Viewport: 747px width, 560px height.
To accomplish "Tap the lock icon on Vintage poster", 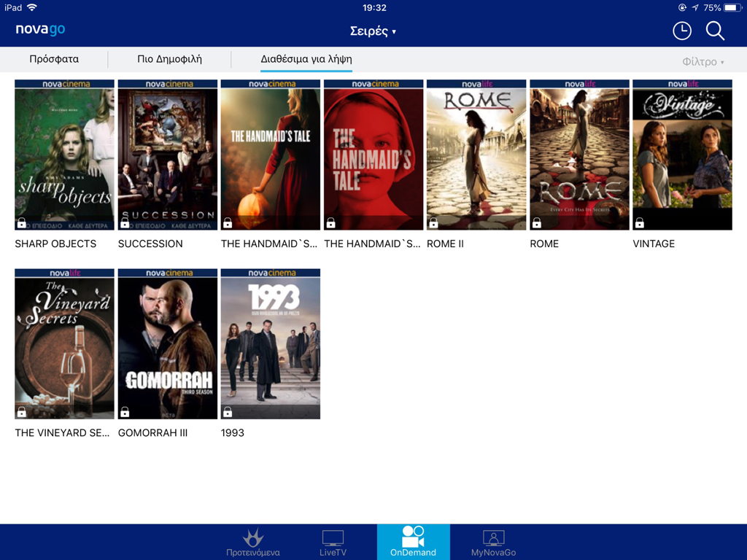I will [639, 222].
